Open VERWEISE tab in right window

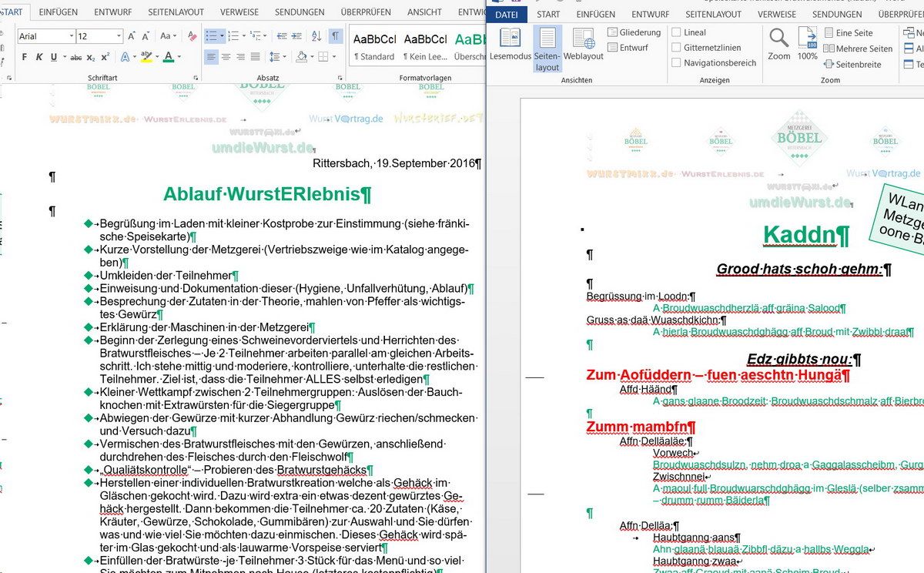click(777, 14)
